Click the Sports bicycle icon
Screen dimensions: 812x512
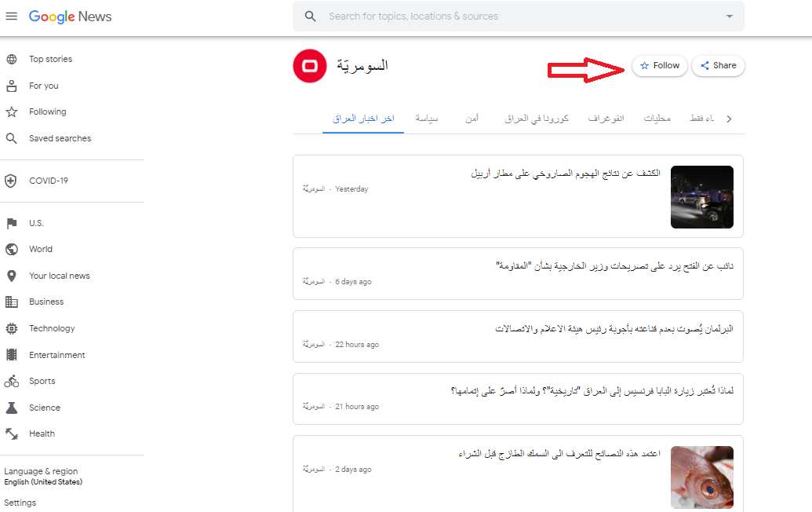12,382
